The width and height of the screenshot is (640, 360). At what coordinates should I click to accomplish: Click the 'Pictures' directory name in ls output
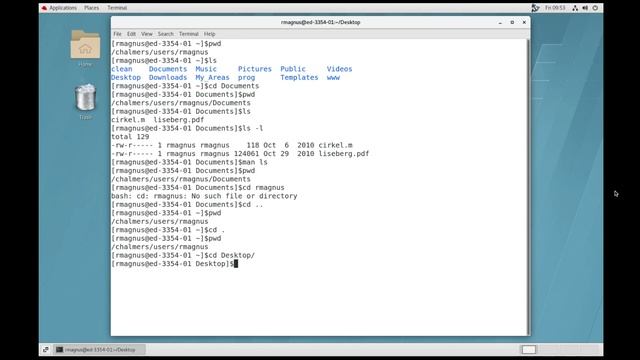tap(255, 69)
